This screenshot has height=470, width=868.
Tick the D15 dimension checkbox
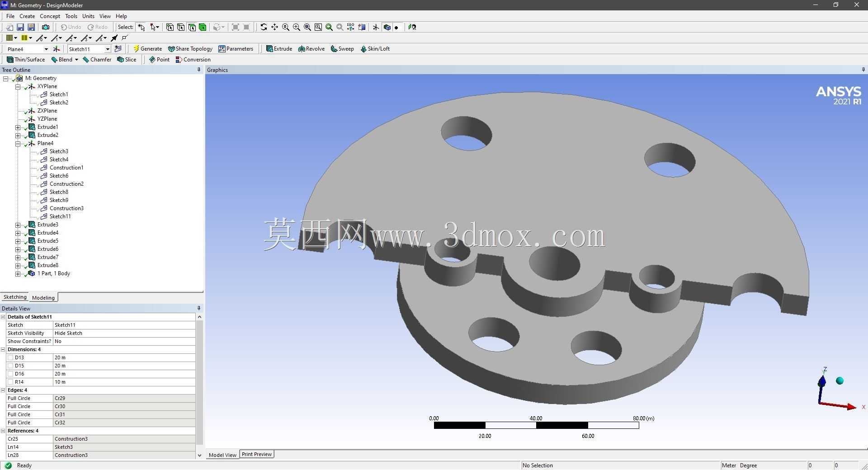point(10,366)
